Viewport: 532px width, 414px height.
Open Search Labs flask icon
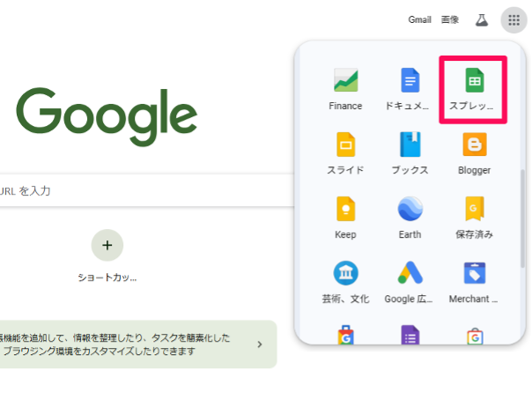click(x=482, y=20)
